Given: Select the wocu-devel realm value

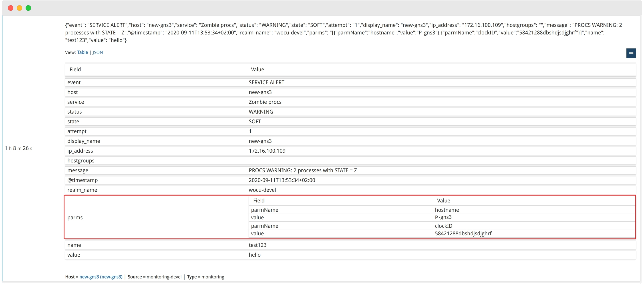Looking at the screenshot, I should tap(262, 190).
